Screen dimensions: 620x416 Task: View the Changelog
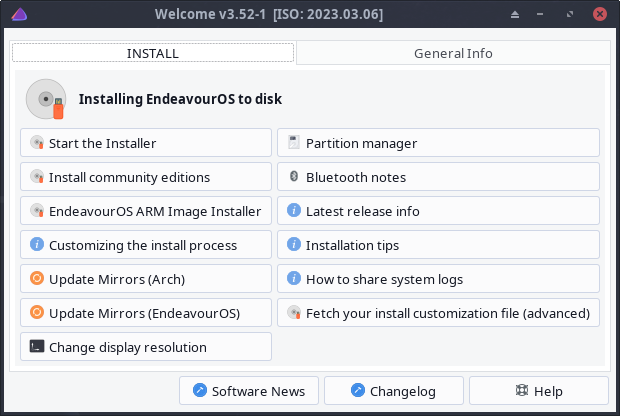394,391
